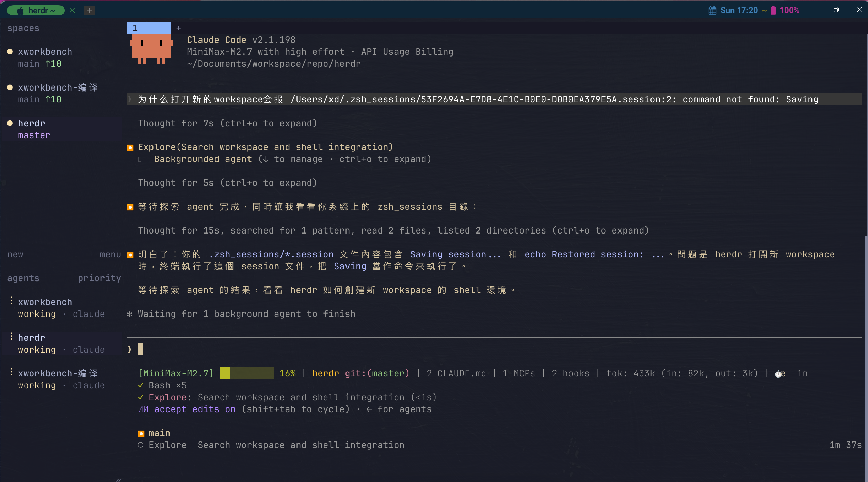Click the context usage progress bar

pos(246,373)
